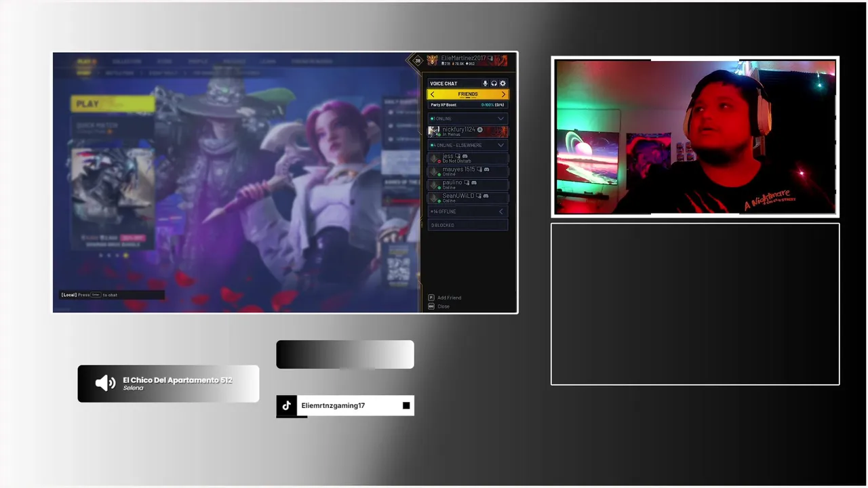868x488 pixels.
Task: Click the Party XP Boost progress bar
Action: click(x=468, y=105)
